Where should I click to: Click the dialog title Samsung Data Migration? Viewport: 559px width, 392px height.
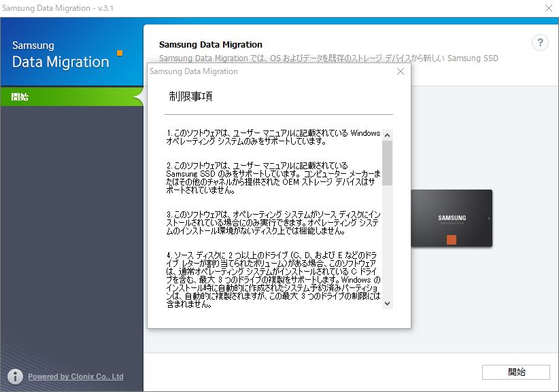[194, 71]
